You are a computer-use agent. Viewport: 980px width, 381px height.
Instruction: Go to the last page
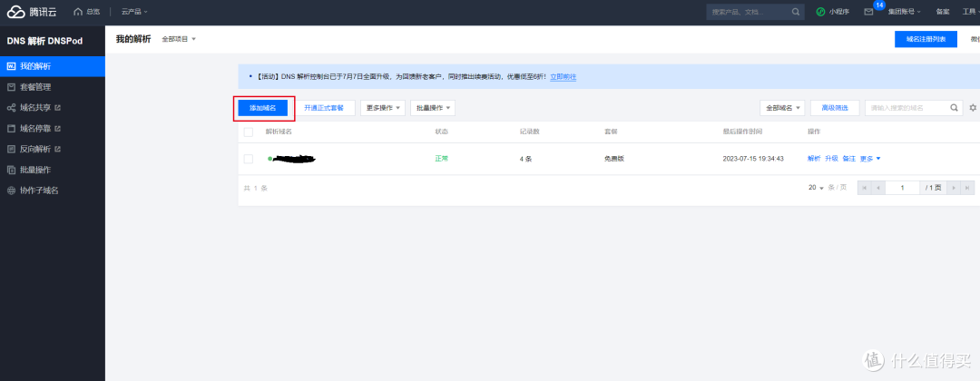[967, 188]
